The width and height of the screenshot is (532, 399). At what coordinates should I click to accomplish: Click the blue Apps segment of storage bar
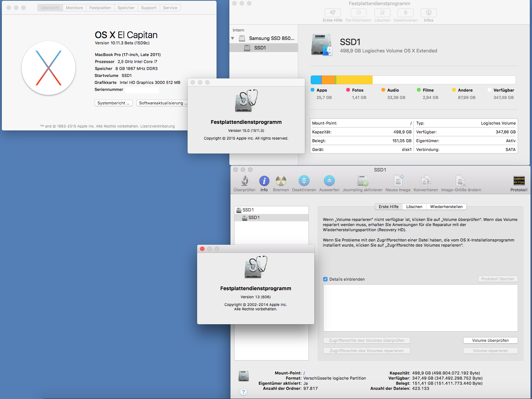coord(316,80)
